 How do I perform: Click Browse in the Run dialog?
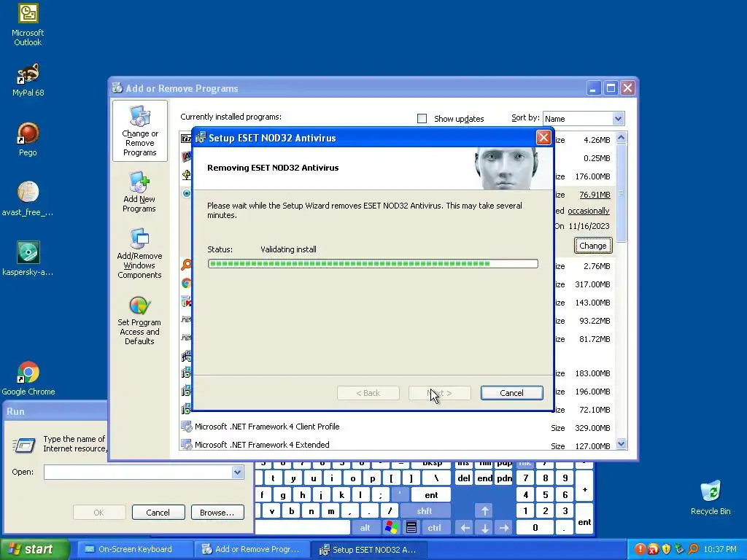(x=217, y=513)
